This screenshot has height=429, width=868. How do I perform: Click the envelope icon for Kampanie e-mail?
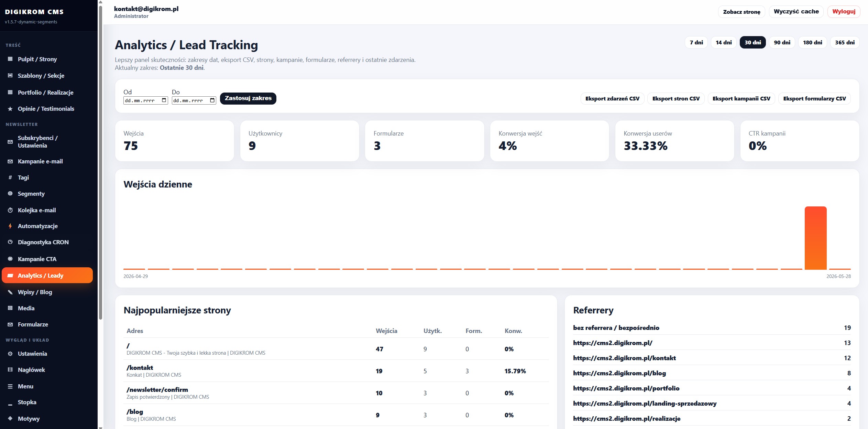[10, 161]
